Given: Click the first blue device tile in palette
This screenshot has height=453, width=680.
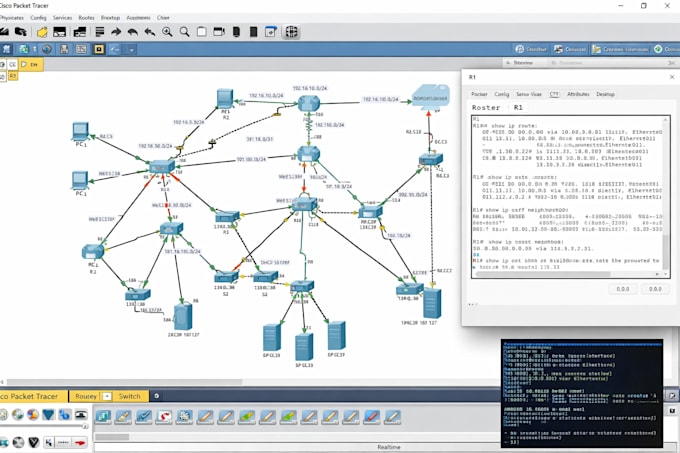Looking at the screenshot, I should [103, 417].
